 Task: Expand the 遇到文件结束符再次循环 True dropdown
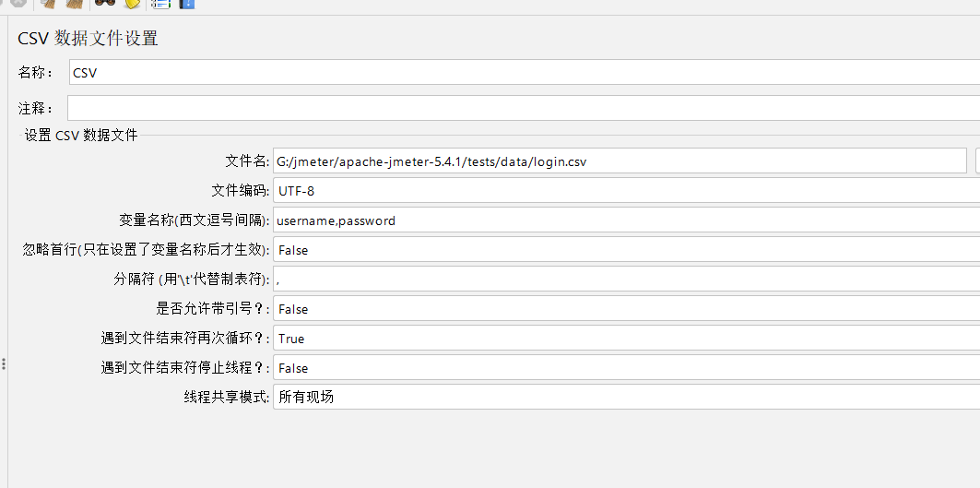tap(625, 339)
